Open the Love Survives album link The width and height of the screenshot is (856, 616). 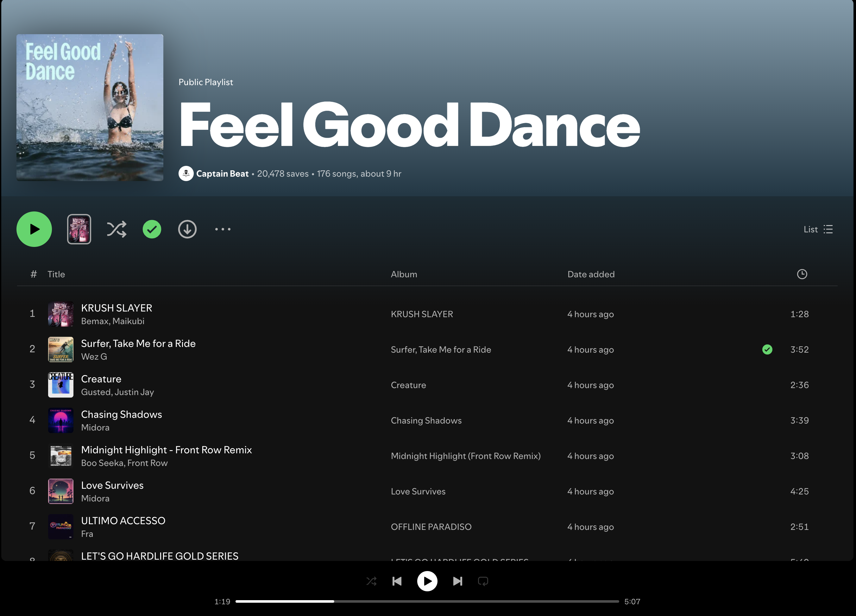[x=418, y=492]
